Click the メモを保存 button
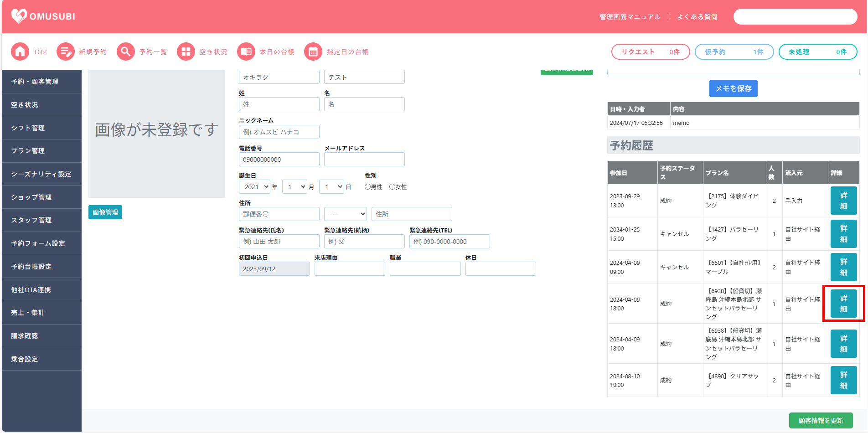The width and height of the screenshot is (868, 433). coord(733,88)
